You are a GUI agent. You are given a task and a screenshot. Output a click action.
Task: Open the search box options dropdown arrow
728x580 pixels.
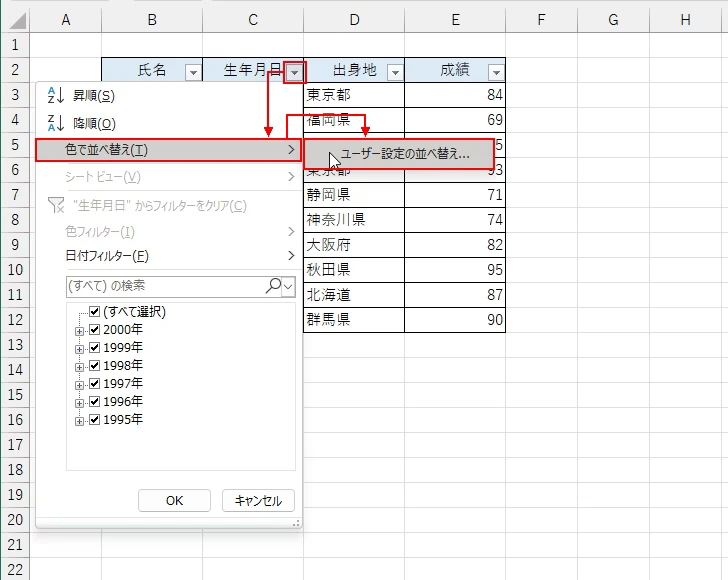[x=288, y=286]
